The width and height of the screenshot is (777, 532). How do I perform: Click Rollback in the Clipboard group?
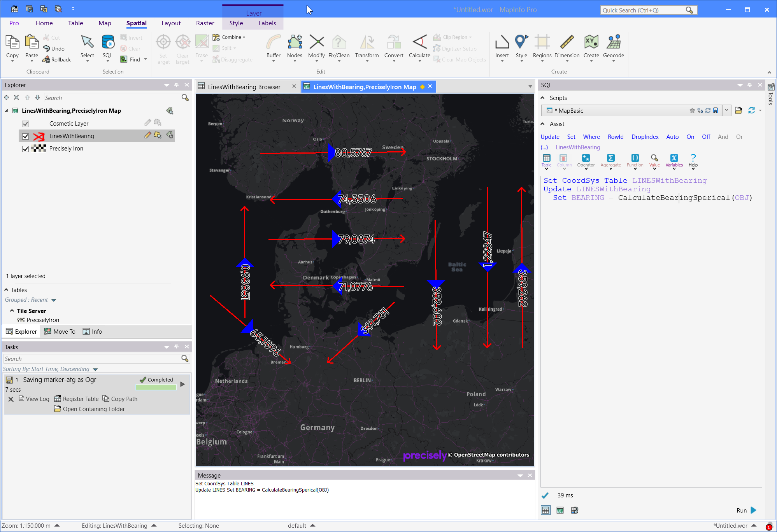point(57,59)
